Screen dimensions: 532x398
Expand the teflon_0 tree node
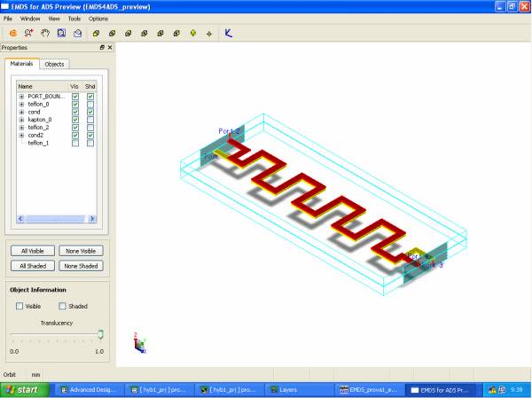tap(21, 105)
